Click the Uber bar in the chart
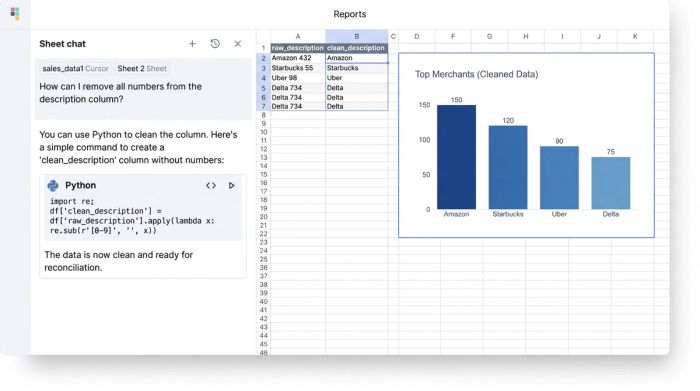 (x=559, y=178)
